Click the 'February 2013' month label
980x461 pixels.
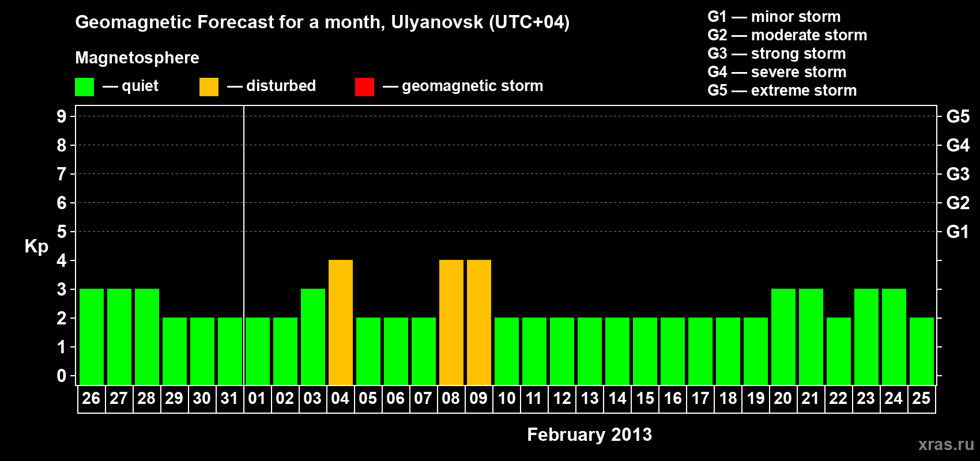[589, 434]
